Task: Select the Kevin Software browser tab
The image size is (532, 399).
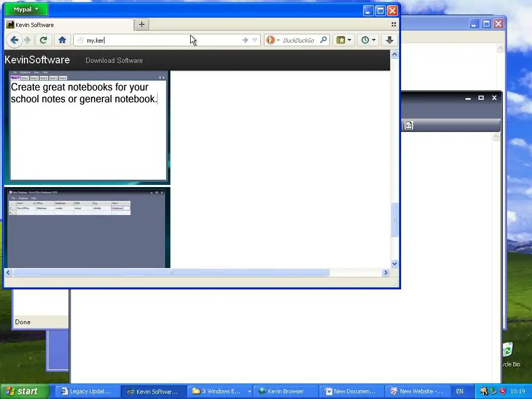Action: 70,25
